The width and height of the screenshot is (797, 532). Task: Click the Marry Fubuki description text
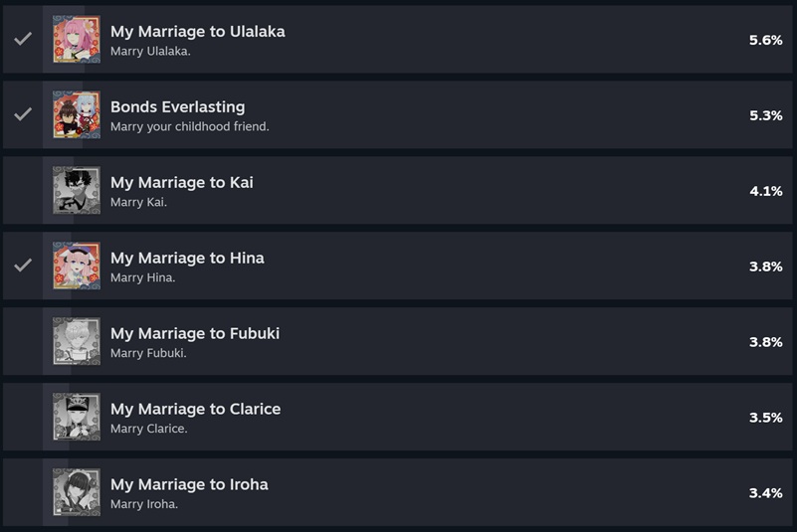tap(148, 353)
